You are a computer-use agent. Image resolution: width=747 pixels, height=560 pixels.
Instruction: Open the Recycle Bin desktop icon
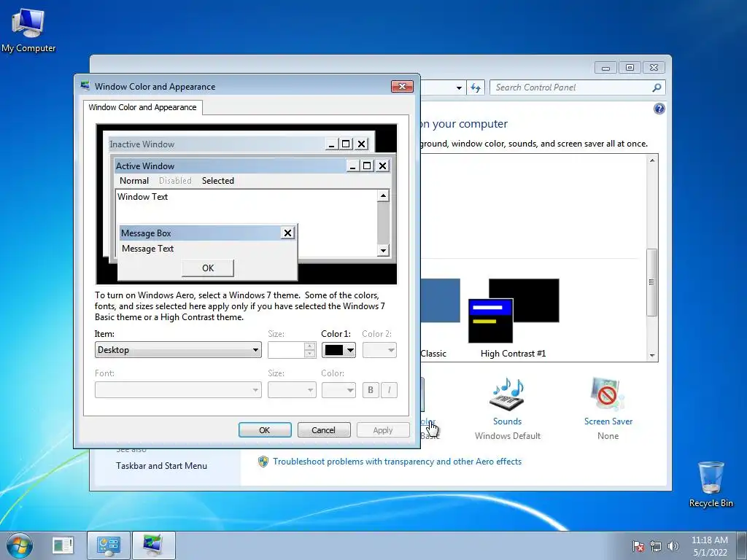coord(711,484)
